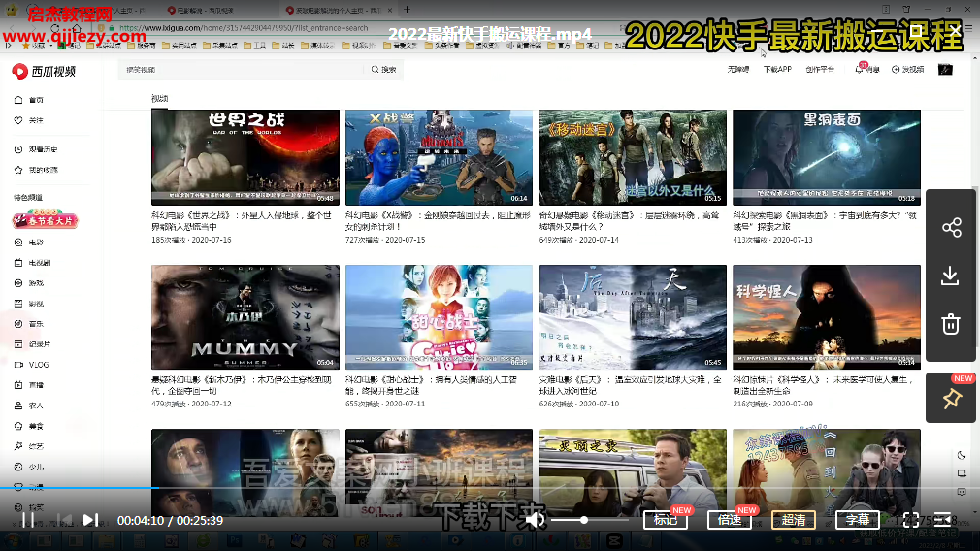Click the browser address bar URL
Viewport: 980px width, 551px height.
244,28
